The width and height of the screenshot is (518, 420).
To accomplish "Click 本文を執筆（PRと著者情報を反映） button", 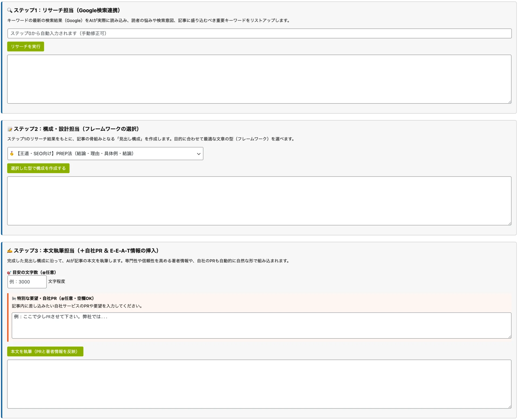I will click(45, 352).
